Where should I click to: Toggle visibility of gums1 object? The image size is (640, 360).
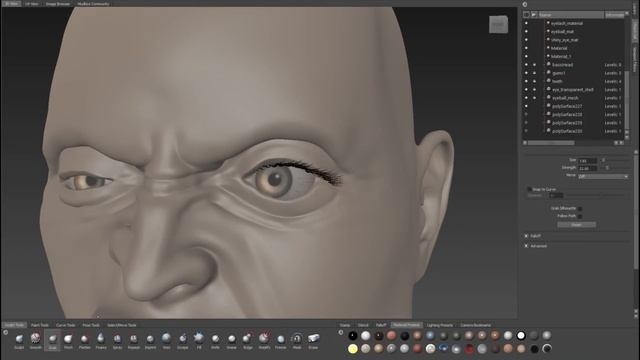pyautogui.click(x=526, y=73)
